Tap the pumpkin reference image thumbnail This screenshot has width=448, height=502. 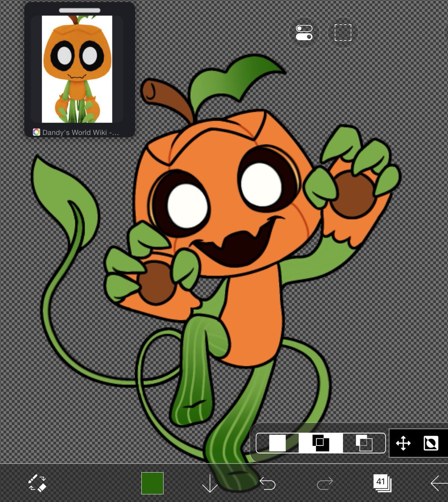click(77, 69)
